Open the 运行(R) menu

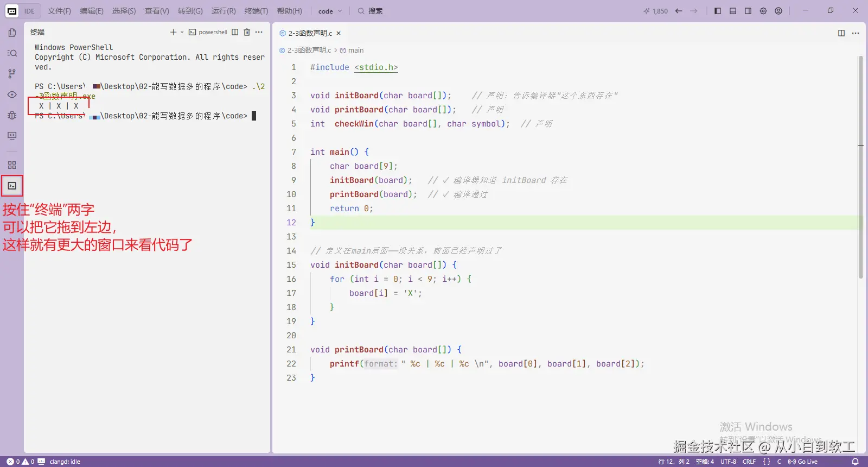coord(224,11)
